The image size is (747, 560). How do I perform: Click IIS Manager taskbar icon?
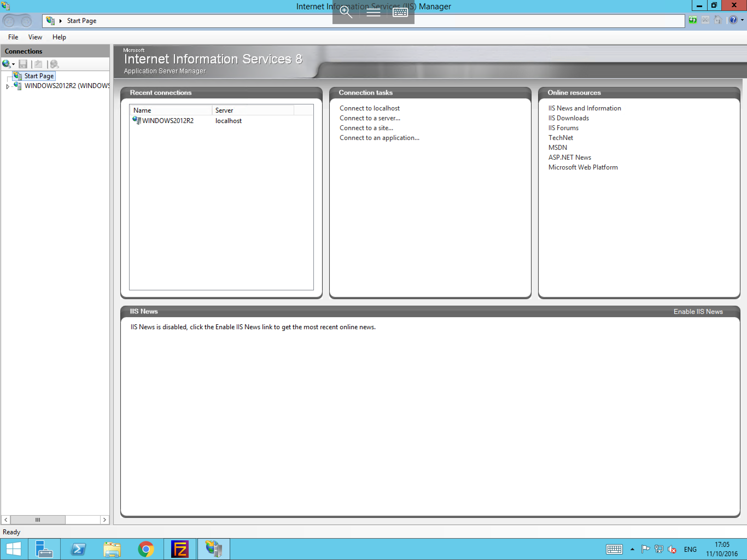click(214, 549)
